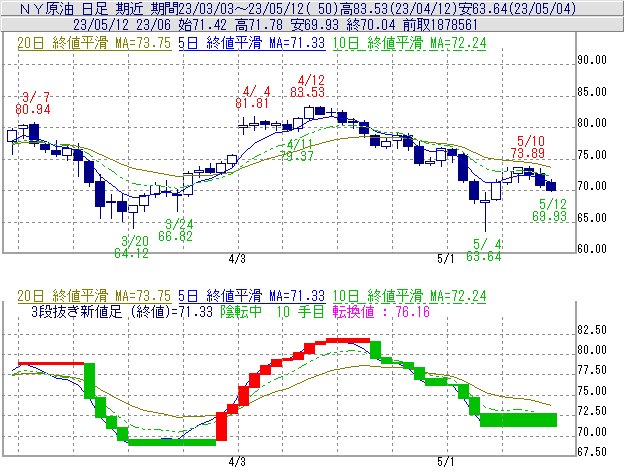Viewport: 624px width, 475px height.
Task: Click the last green bar of 3段抜き新値足 chart
Action: tap(519, 420)
